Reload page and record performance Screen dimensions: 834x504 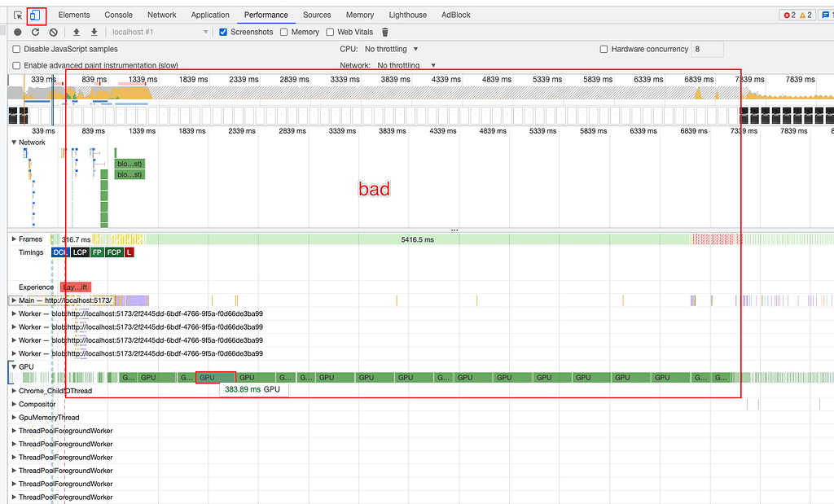click(35, 32)
